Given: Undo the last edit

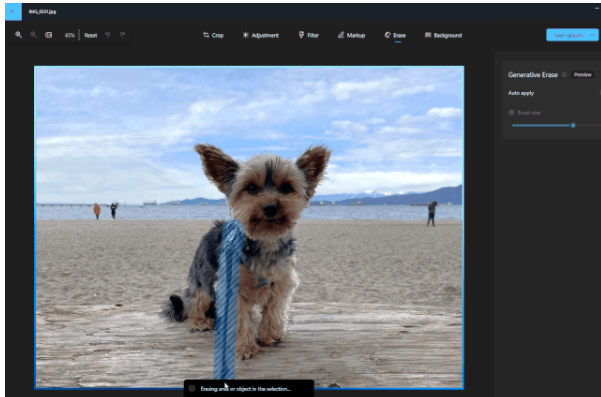Looking at the screenshot, I should (108, 35).
